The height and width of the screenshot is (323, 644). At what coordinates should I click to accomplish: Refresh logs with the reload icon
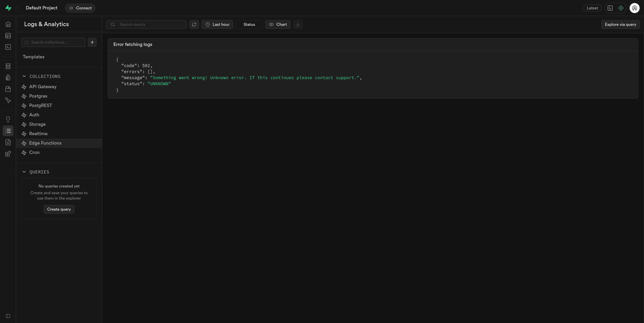pyautogui.click(x=194, y=24)
